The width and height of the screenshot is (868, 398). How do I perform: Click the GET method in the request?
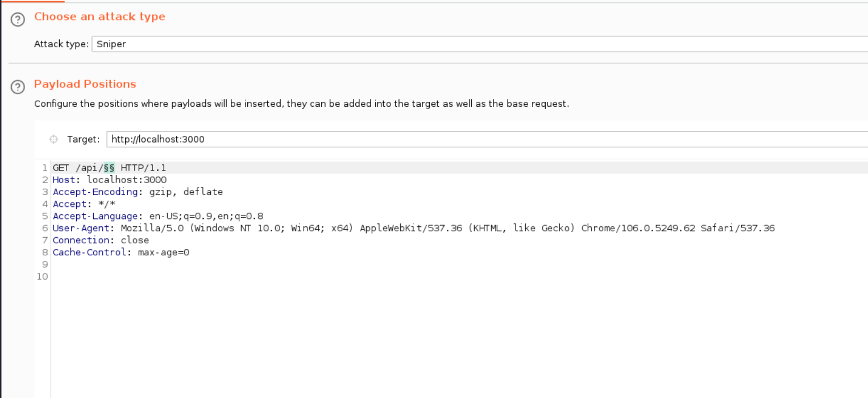(61, 168)
